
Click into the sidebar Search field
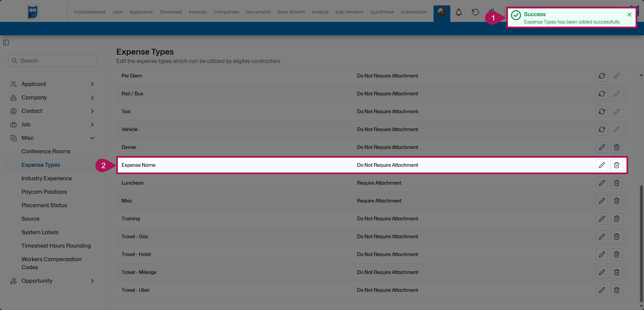coord(52,61)
